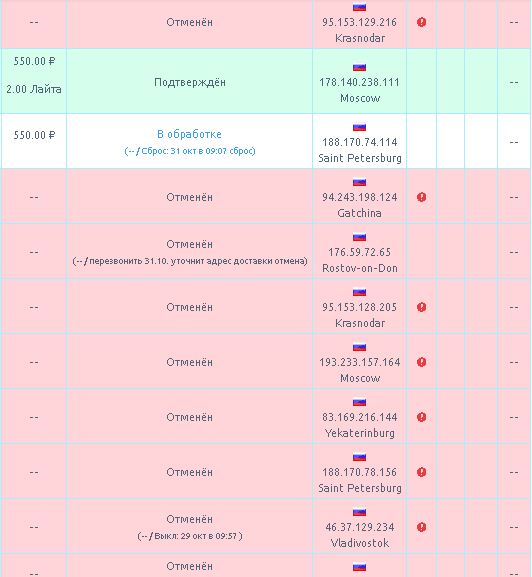Image resolution: width=532 pixels, height=577 pixels.
Task: Click the '2.00 Лайта' amount cell
Action: [33, 89]
